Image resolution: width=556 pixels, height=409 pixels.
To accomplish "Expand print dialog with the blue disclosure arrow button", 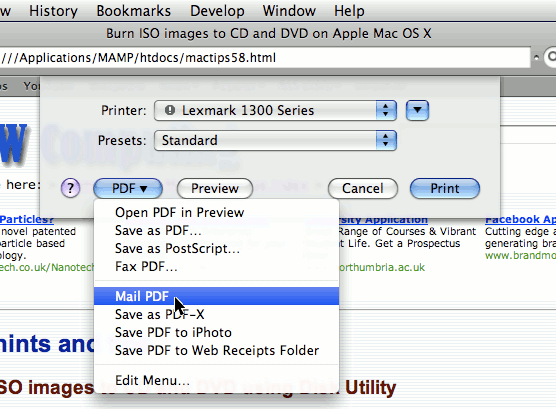I will coord(417,110).
